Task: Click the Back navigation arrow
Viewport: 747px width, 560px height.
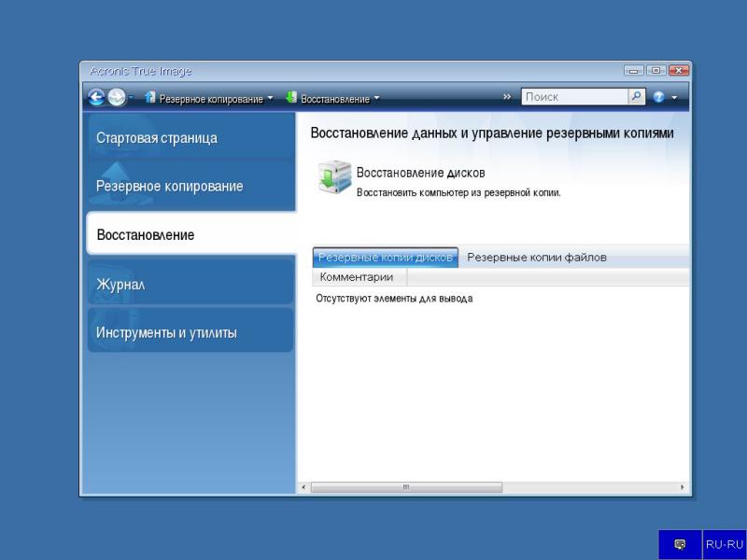Action: coord(96,97)
